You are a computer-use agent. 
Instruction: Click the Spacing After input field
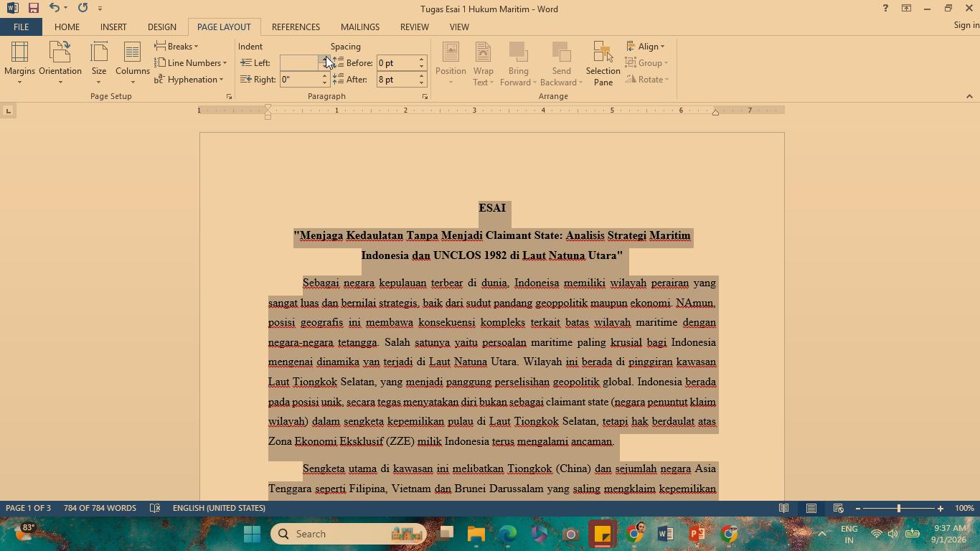tap(397, 80)
